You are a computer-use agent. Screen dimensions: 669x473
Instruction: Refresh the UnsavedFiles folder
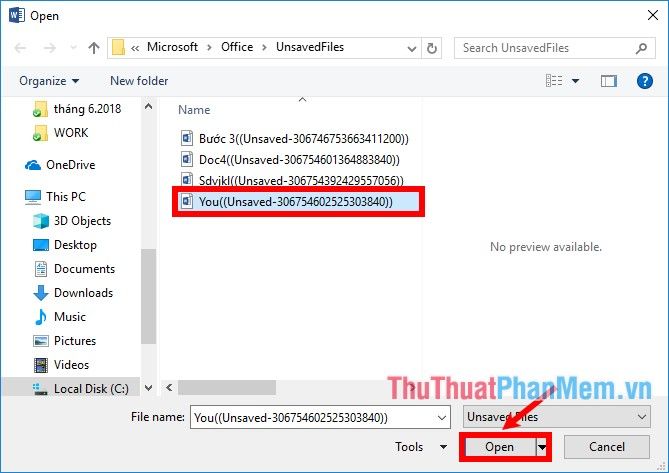coord(432,48)
